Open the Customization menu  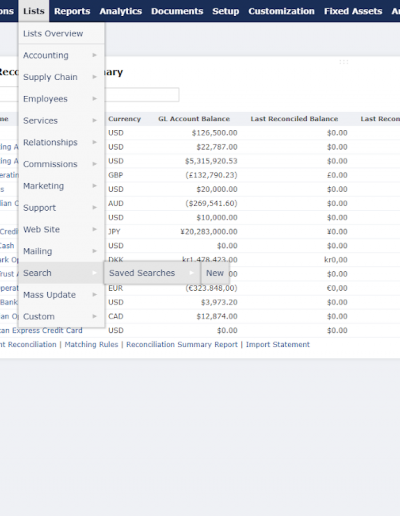point(281,11)
